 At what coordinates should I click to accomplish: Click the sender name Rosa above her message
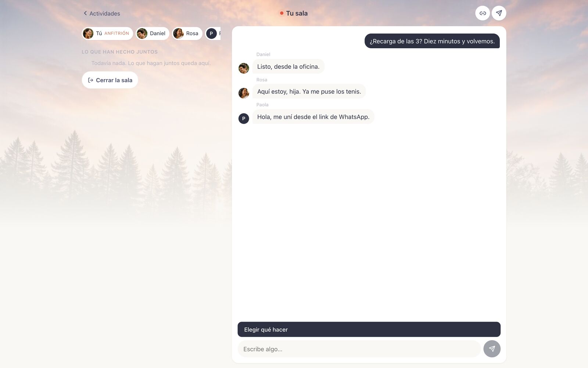tap(262, 79)
